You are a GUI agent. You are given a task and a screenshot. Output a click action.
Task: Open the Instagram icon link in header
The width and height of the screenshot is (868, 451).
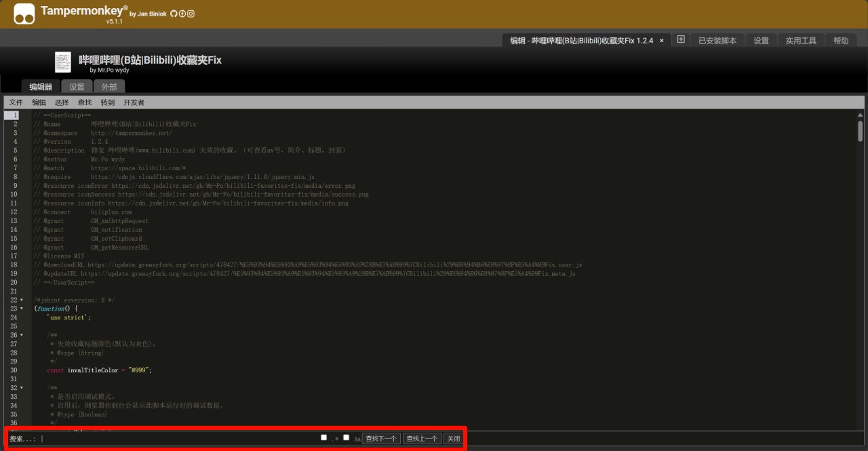point(191,14)
